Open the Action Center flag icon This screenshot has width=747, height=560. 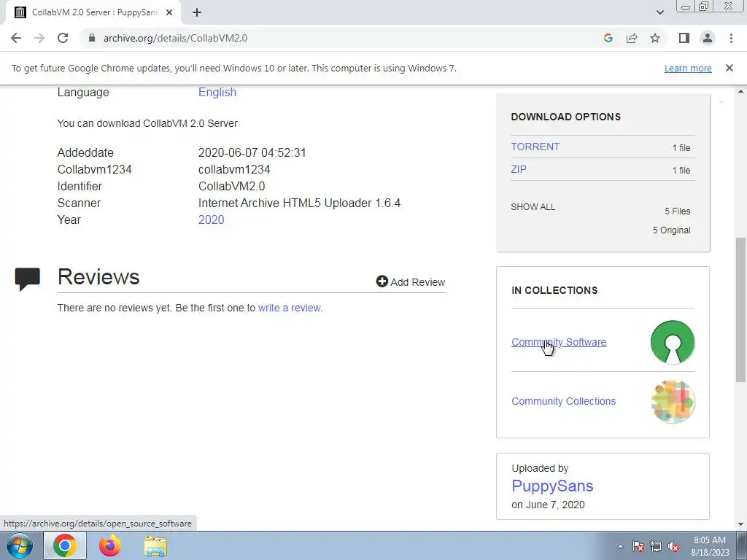638,546
